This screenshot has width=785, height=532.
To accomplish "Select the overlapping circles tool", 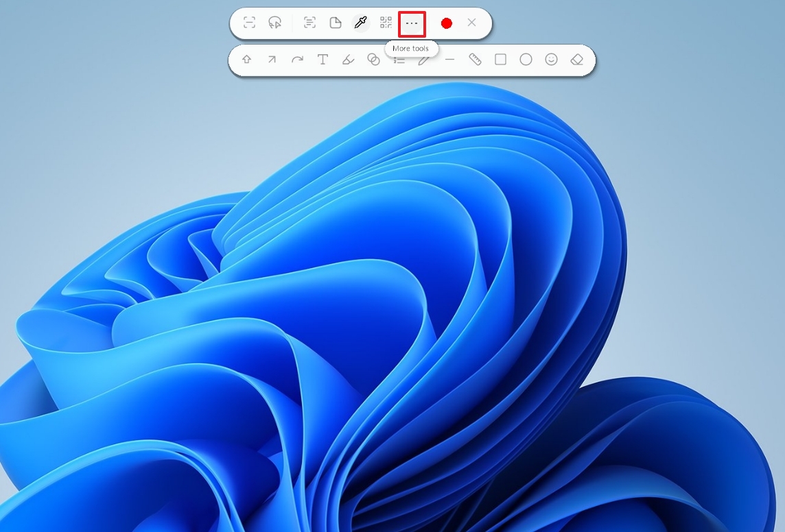I will (373, 60).
